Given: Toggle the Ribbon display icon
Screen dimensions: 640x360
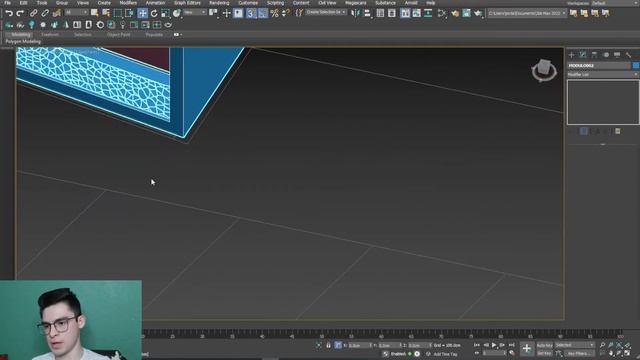Looking at the screenshot, I should click(405, 13).
